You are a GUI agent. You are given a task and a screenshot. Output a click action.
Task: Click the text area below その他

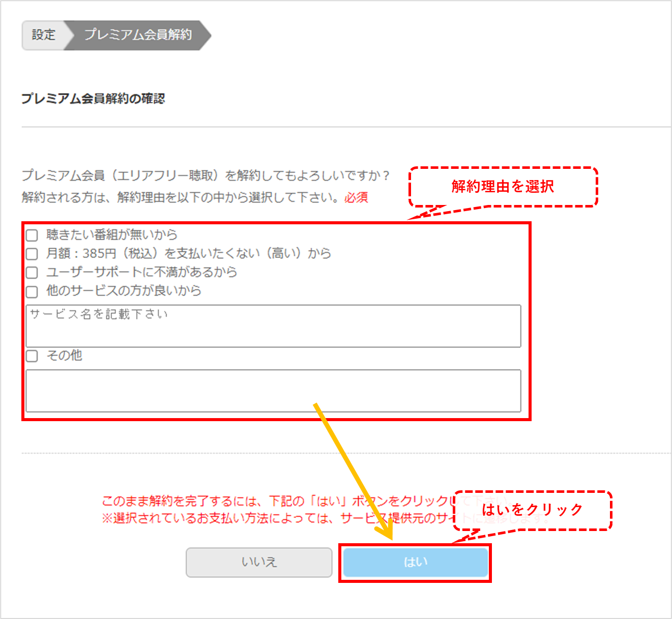[x=273, y=391]
